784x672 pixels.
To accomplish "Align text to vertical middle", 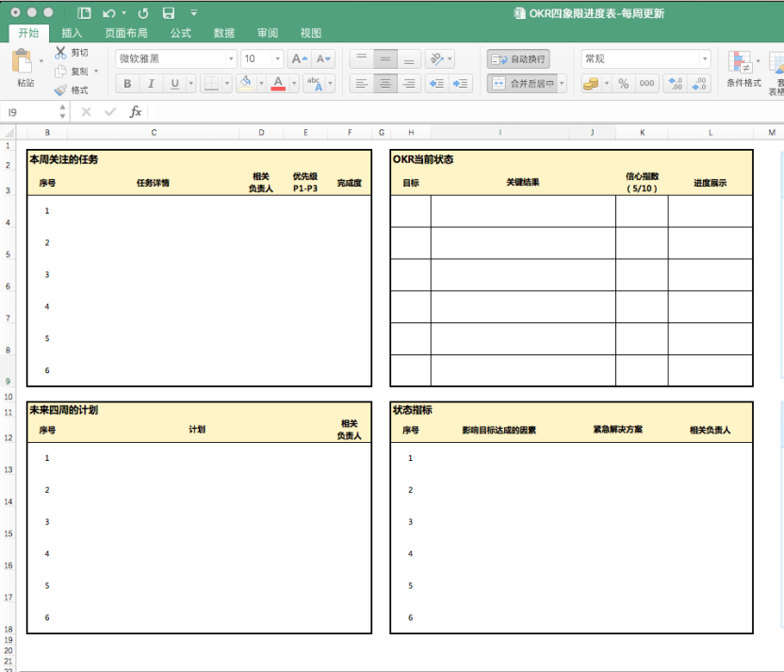I will pos(385,59).
